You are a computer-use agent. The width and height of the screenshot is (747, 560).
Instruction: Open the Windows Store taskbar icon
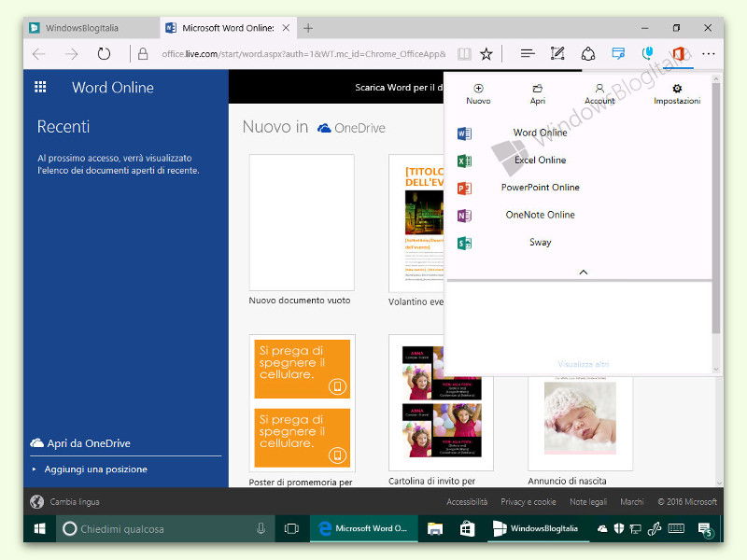click(x=468, y=528)
